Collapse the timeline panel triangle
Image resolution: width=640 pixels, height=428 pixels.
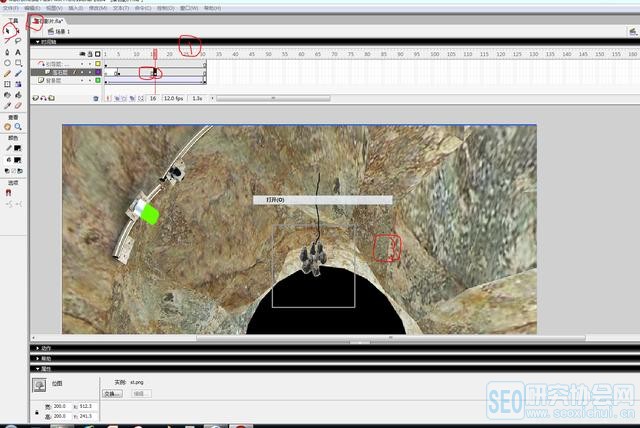(x=38, y=42)
